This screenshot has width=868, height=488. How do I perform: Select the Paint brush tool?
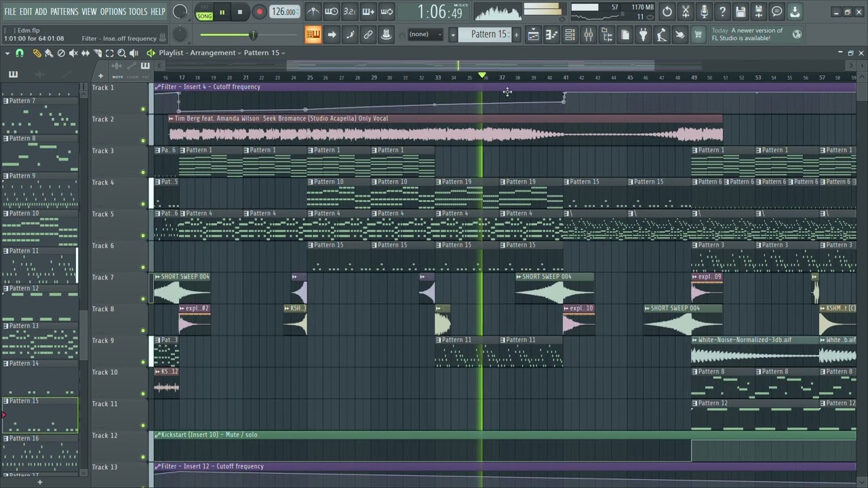pos(49,53)
